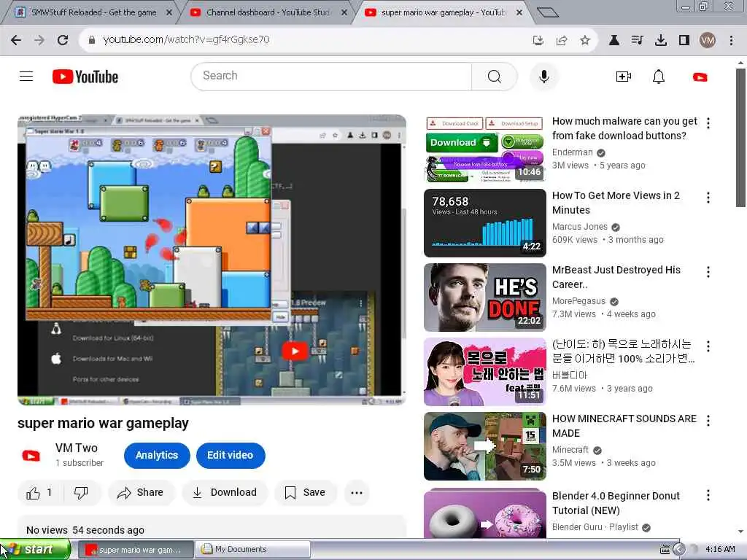The image size is (747, 560).
Task: Click the "No views 54 seconds ago" description text
Action: (x=85, y=530)
